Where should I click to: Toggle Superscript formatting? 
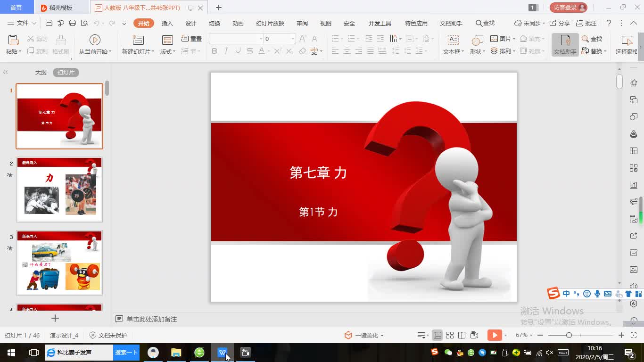point(278,51)
